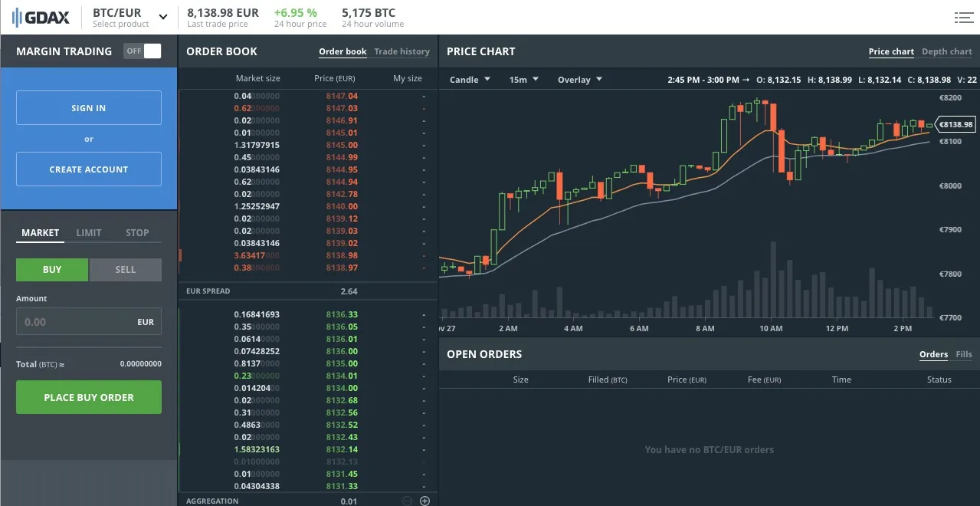Click the Filled (BTC) column header
980x506 pixels.
pyautogui.click(x=608, y=379)
